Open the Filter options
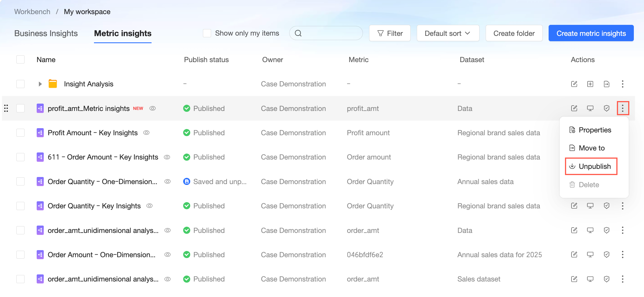This screenshot has height=297, width=644. click(390, 33)
